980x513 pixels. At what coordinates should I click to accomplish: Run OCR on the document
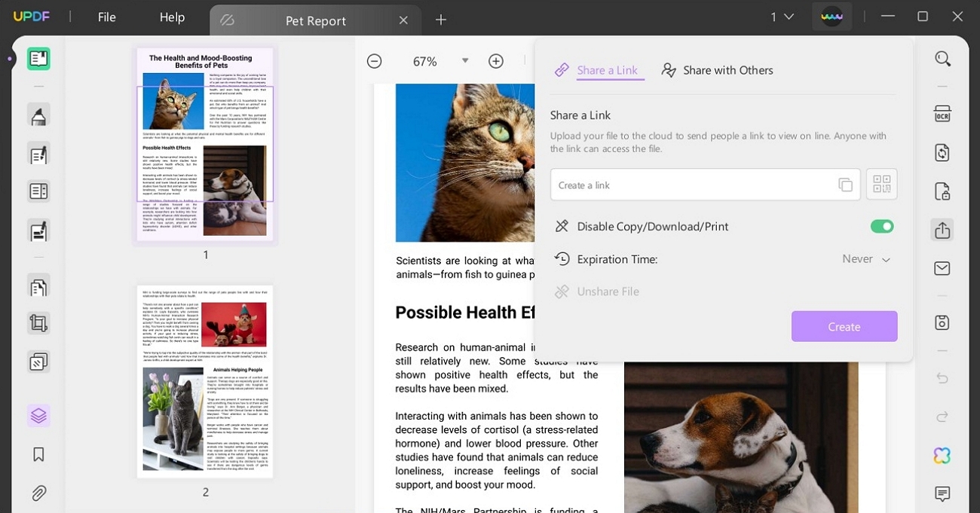[x=942, y=113]
